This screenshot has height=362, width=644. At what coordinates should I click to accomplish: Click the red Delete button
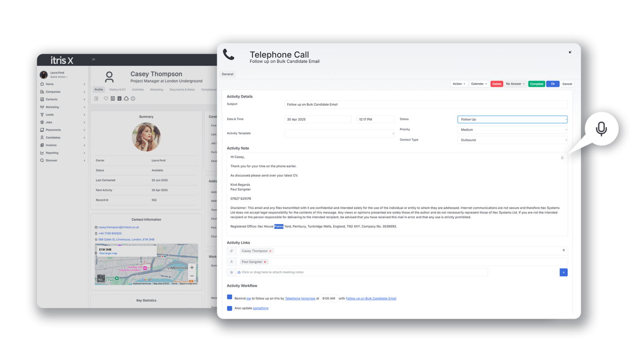[x=497, y=84]
